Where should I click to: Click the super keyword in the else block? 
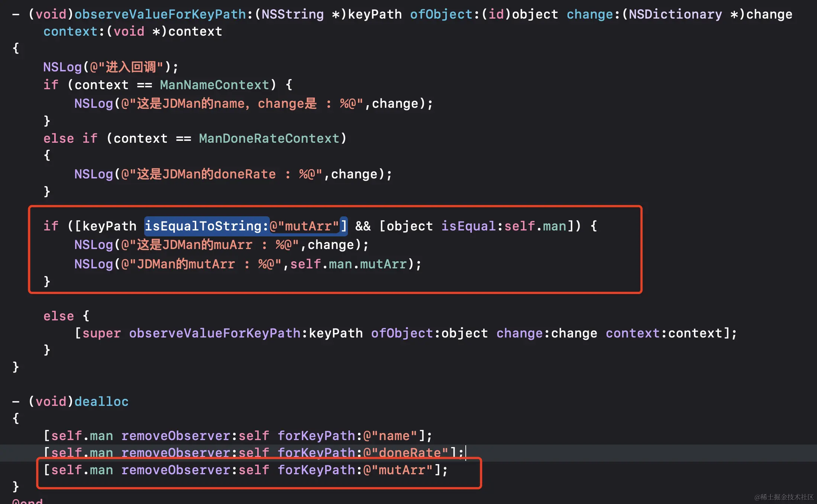point(101,333)
